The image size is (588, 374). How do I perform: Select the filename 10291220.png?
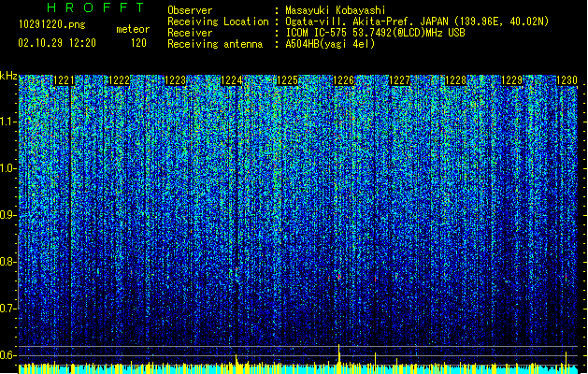pos(52,24)
